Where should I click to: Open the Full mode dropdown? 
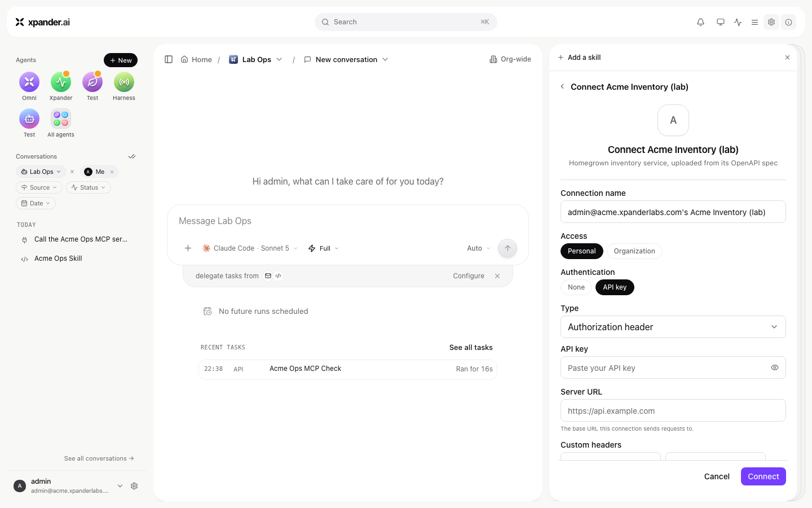tap(324, 248)
